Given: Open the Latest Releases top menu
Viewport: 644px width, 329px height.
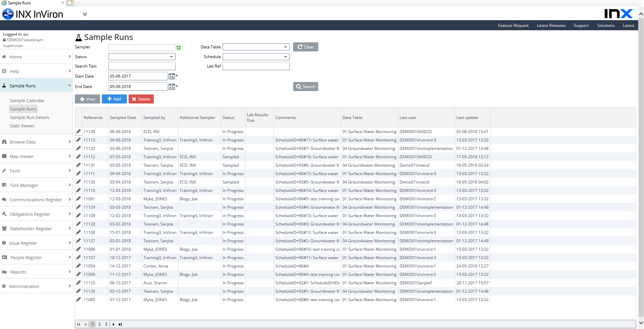Looking at the screenshot, I should pyautogui.click(x=551, y=26).
